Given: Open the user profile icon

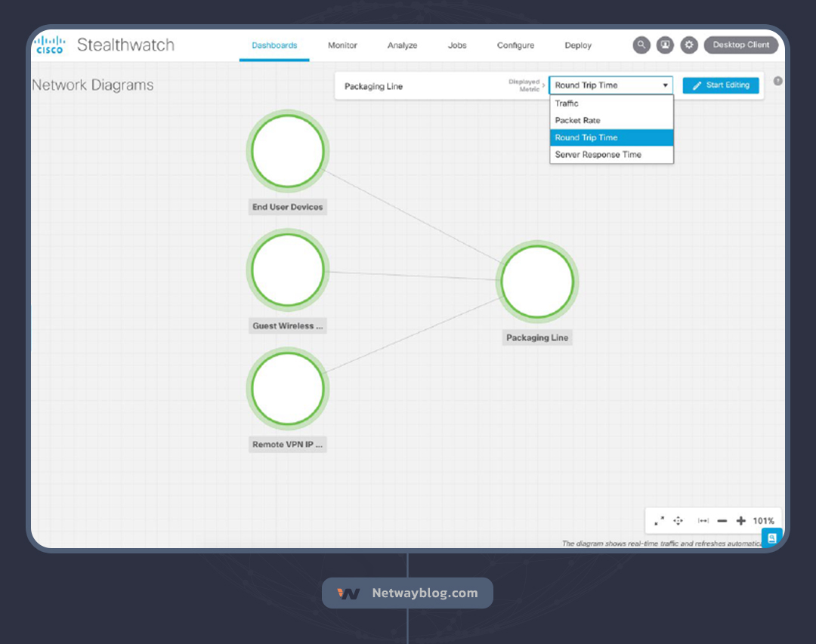Looking at the screenshot, I should (x=665, y=45).
